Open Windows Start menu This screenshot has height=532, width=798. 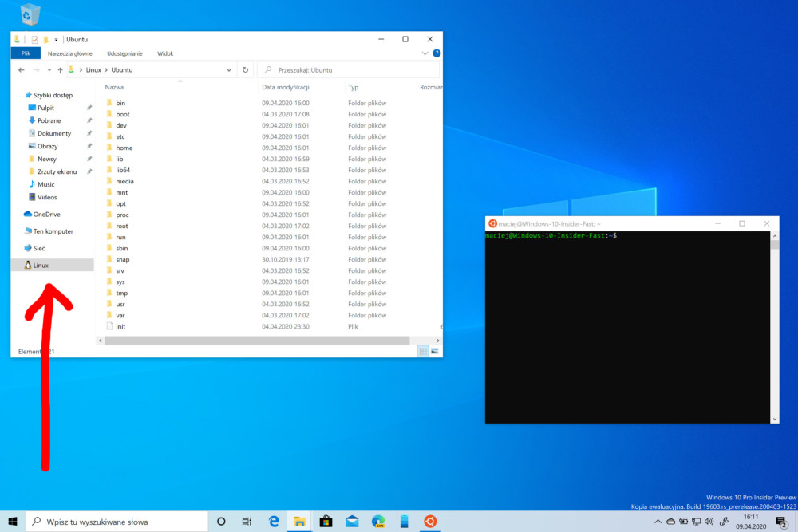point(13,522)
